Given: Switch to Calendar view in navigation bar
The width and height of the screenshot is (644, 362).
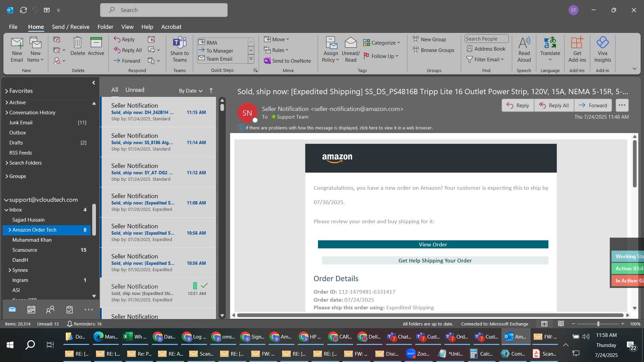Looking at the screenshot, I should 31,309.
